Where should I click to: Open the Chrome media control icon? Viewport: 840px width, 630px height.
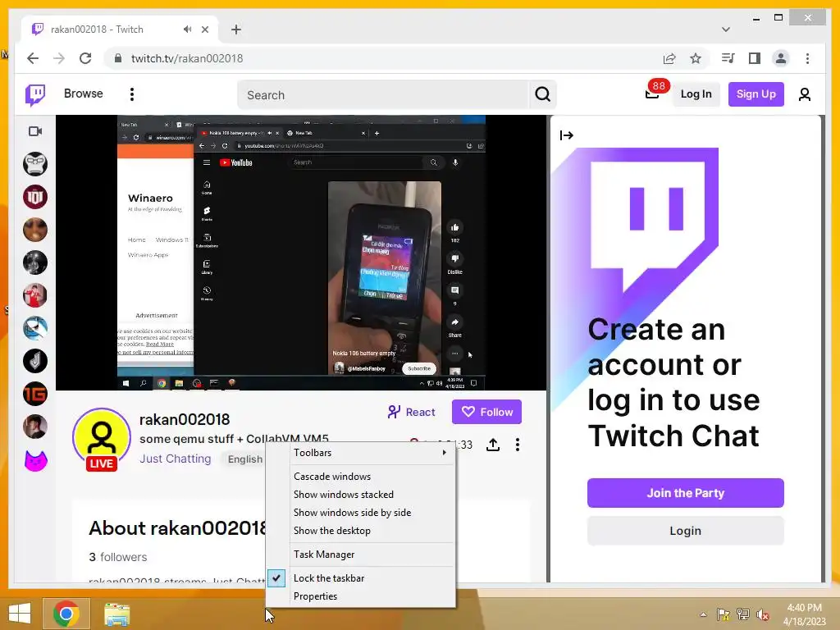[728, 58]
